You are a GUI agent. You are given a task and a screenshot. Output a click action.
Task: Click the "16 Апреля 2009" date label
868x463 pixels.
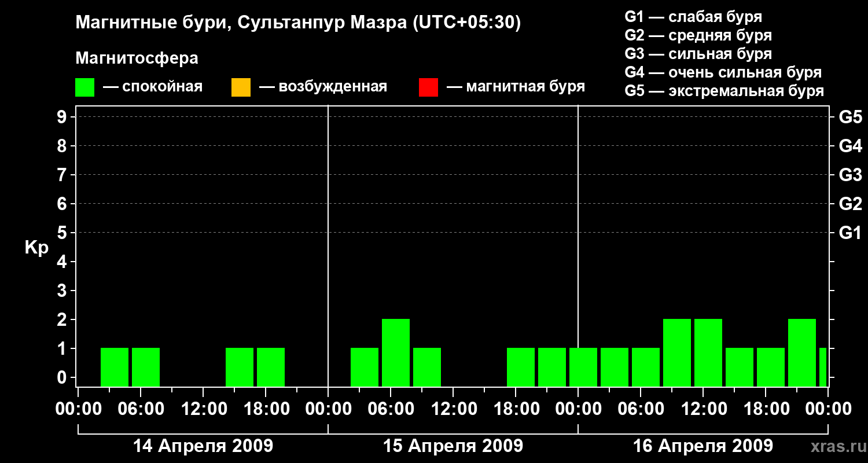point(703,446)
